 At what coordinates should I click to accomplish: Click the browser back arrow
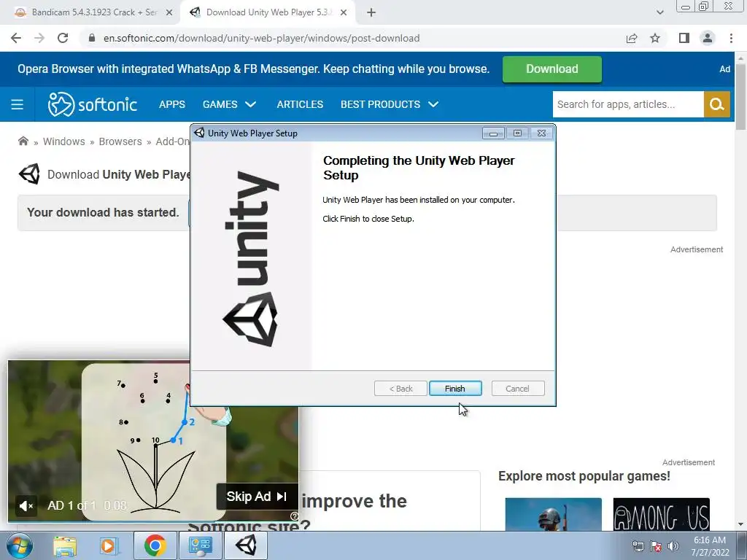pos(16,38)
